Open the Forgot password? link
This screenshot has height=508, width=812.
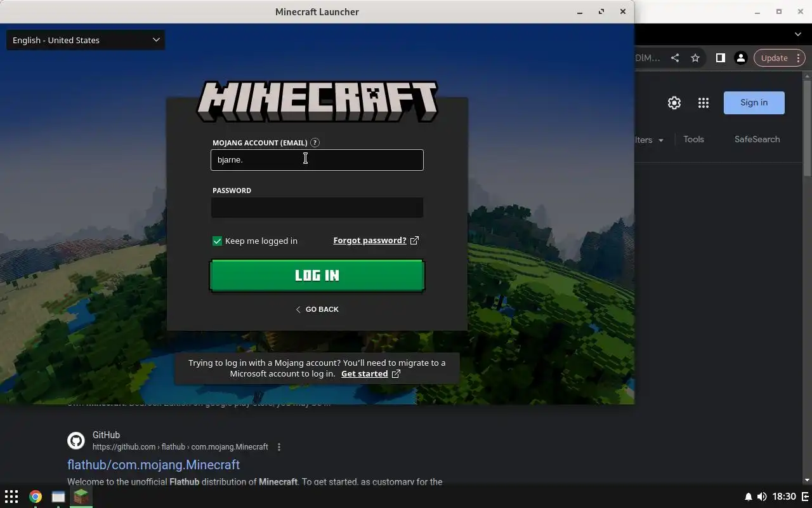[x=370, y=241]
